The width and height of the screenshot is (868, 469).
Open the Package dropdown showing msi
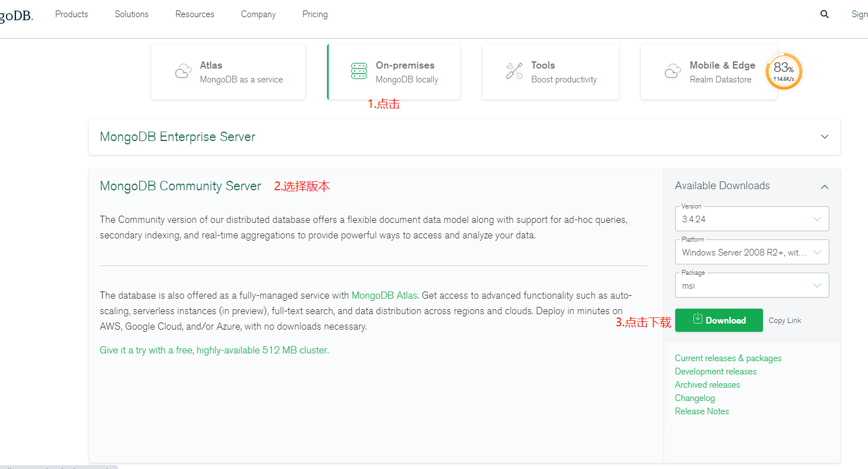[751, 285]
